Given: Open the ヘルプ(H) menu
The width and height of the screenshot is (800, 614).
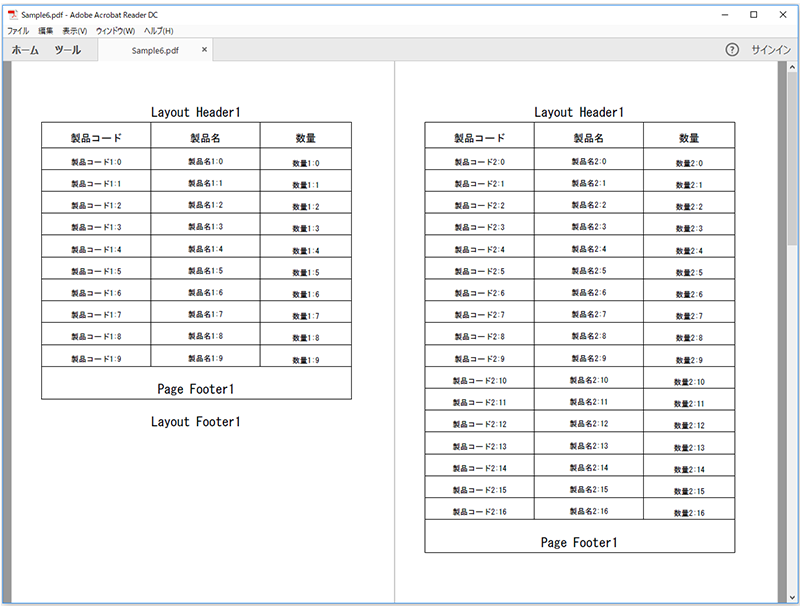Looking at the screenshot, I should pyautogui.click(x=158, y=31).
